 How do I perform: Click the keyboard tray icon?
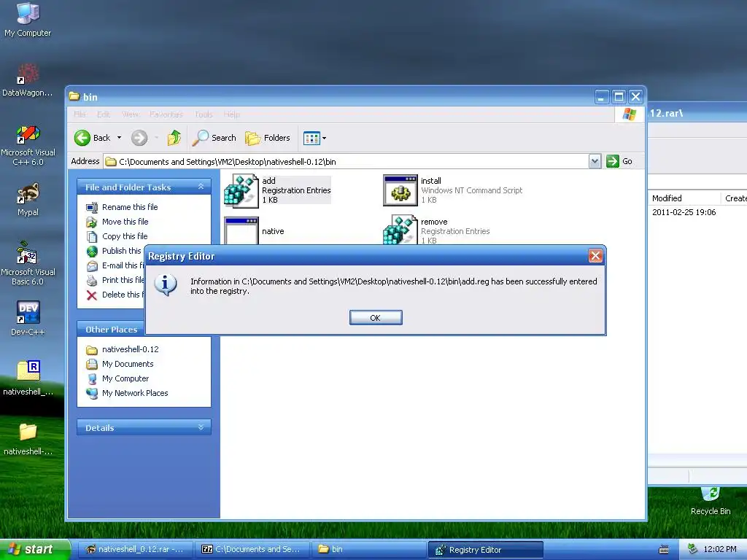(x=664, y=550)
